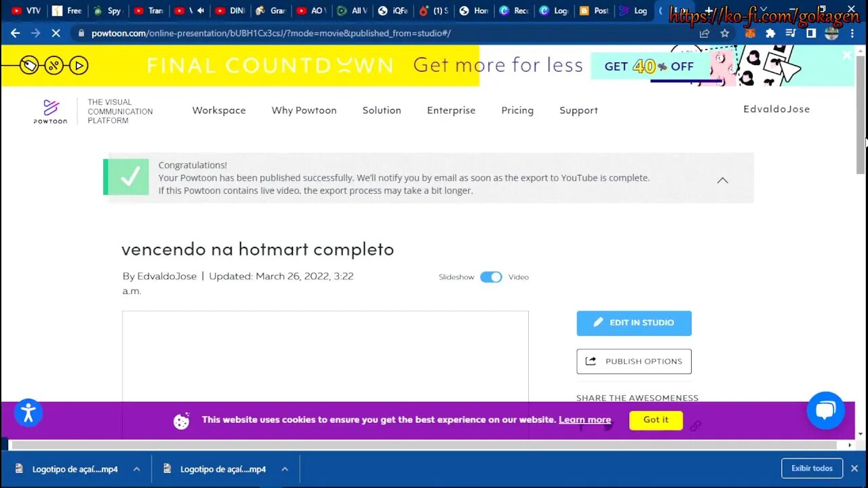The image size is (868, 488).
Task: Click the site lock padlock icon
Action: coord(81,33)
